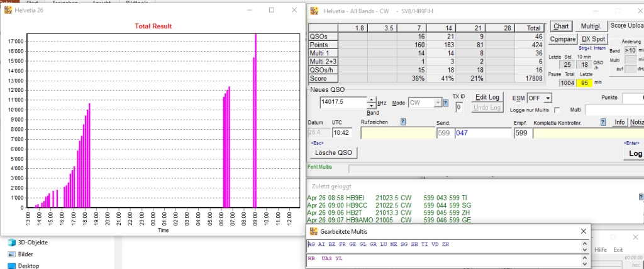Open the help icon beside Rufzeichen
The image size is (644, 269).
coord(403,122)
